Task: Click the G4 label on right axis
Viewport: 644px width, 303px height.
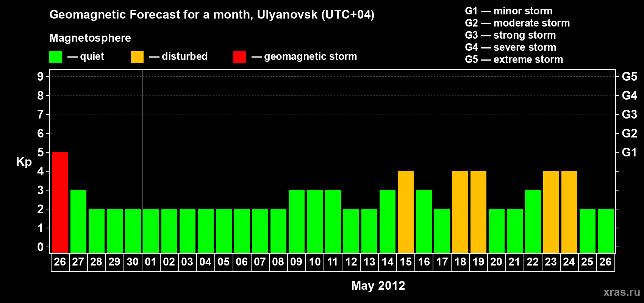Action: point(630,95)
